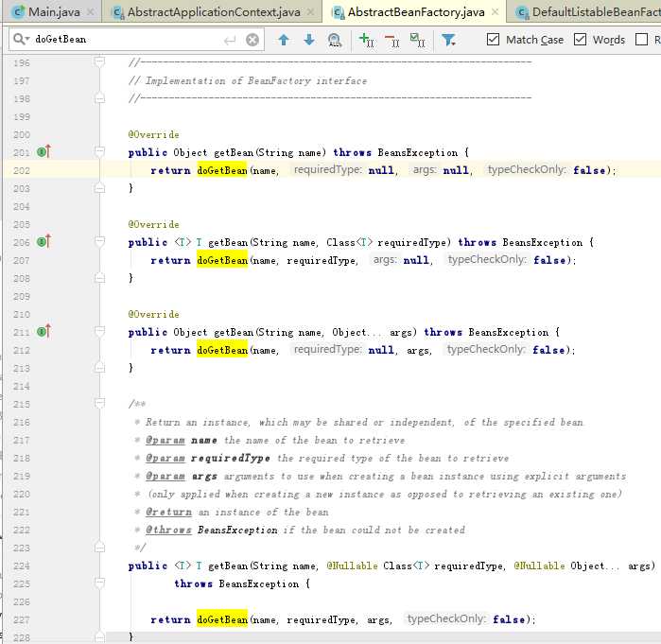Collapse the getBean method at line 201
The image size is (661, 644).
[99, 151]
